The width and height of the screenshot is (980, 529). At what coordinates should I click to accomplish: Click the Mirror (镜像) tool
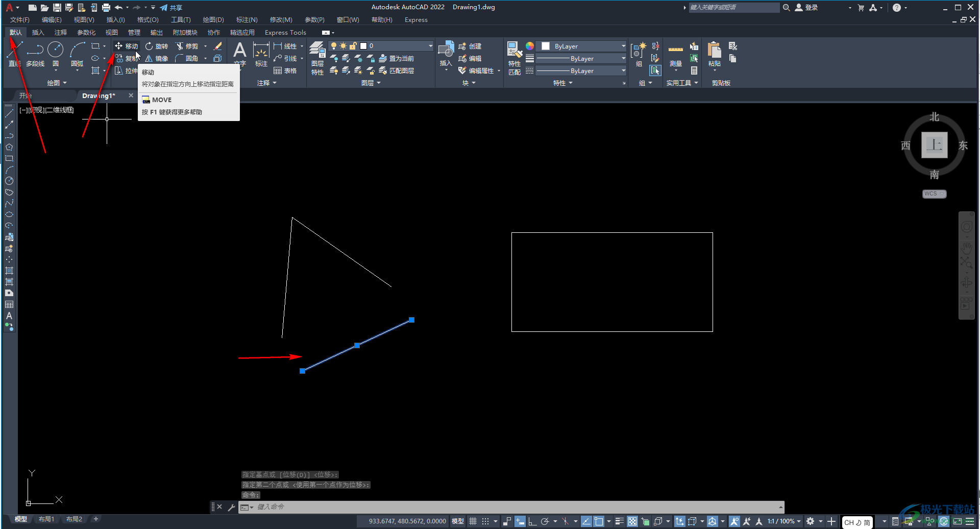click(x=156, y=58)
